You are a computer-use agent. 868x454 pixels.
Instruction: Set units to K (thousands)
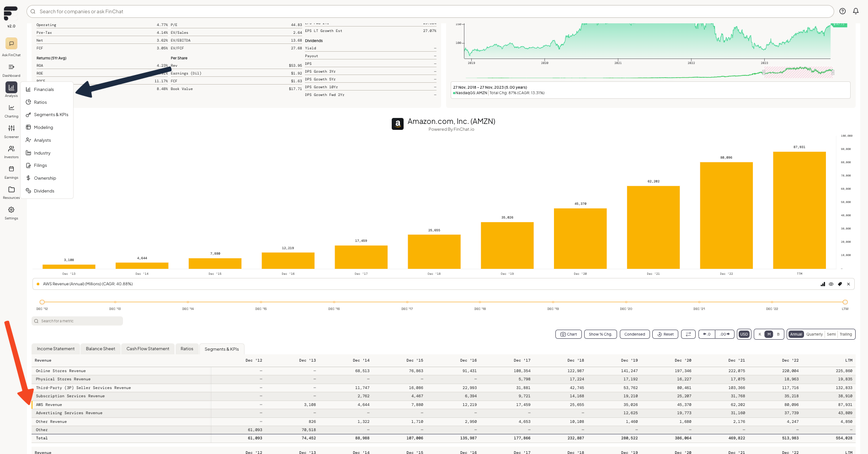coord(760,334)
